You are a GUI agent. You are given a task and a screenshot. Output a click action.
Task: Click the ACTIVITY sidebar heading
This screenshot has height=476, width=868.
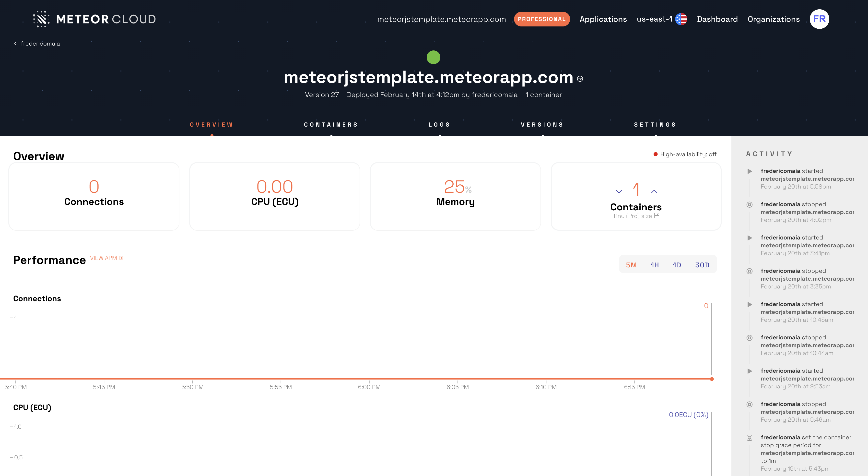769,154
